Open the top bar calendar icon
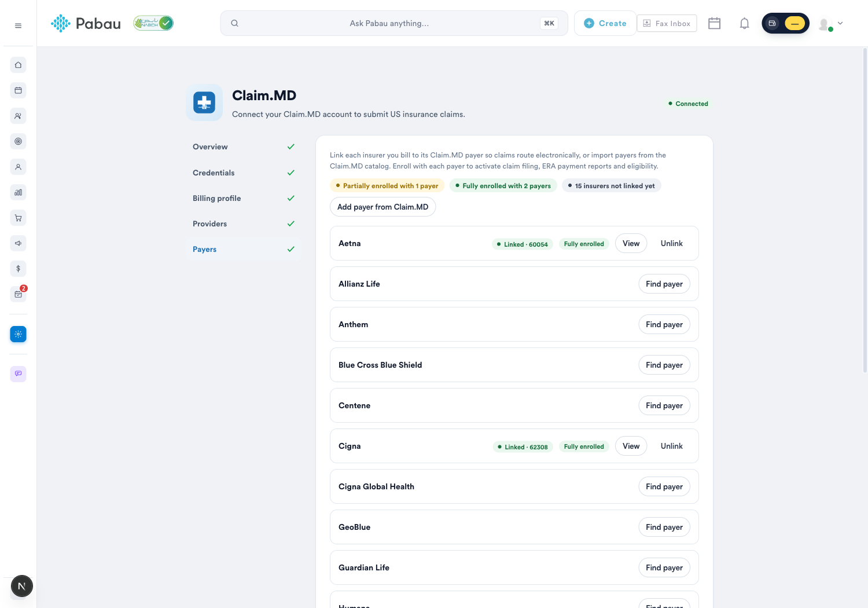The height and width of the screenshot is (608, 868). tap(714, 23)
